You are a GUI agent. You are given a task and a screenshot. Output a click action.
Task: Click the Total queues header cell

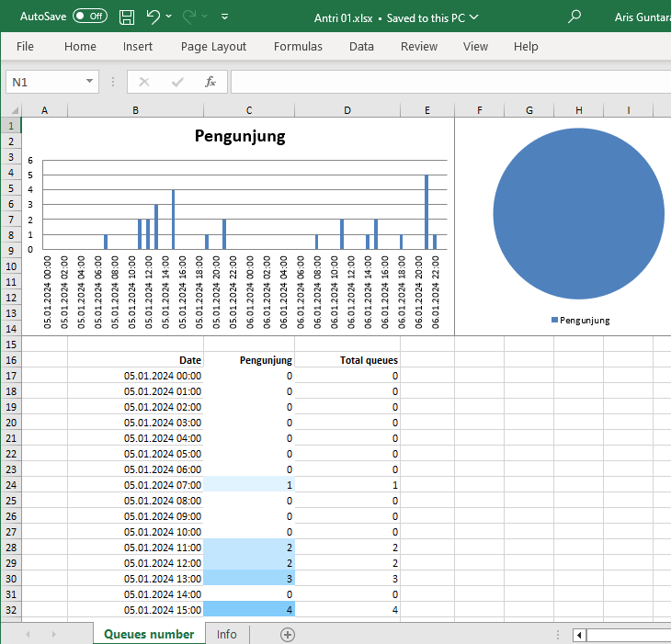347,360
